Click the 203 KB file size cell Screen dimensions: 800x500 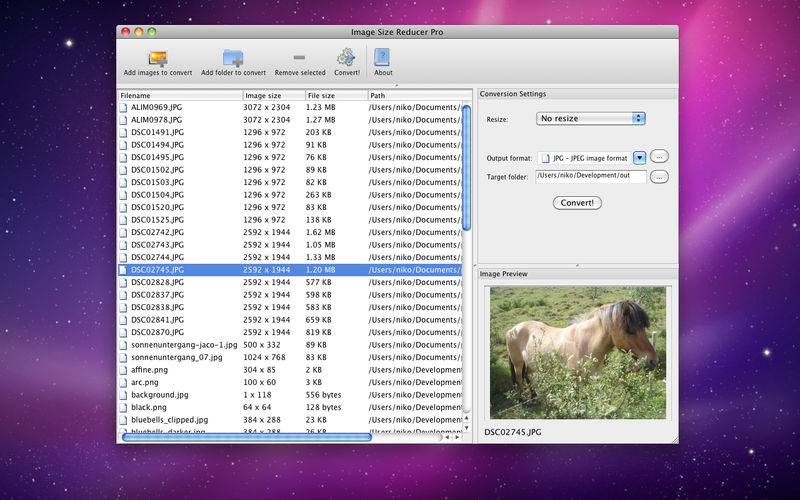pyautogui.click(x=318, y=133)
